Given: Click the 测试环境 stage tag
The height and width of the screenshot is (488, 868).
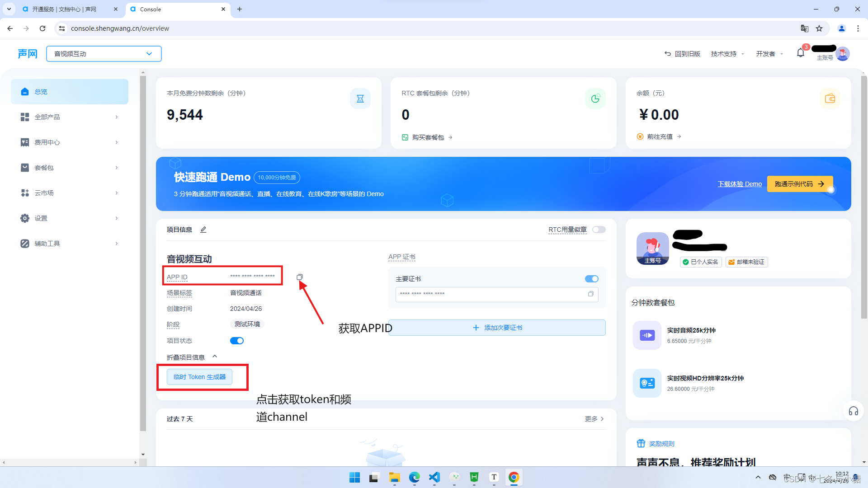Looking at the screenshot, I should pyautogui.click(x=247, y=324).
